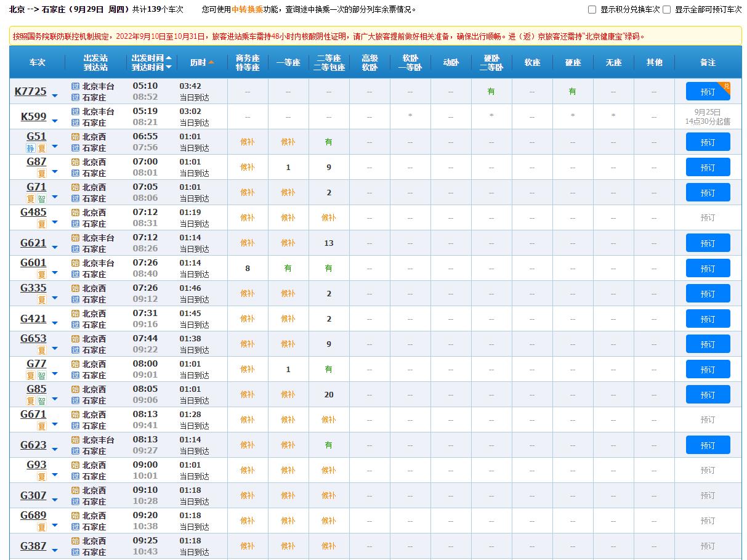Book train K7725 with 预订 button
Viewport: 747px width, 560px height.
coord(708,92)
